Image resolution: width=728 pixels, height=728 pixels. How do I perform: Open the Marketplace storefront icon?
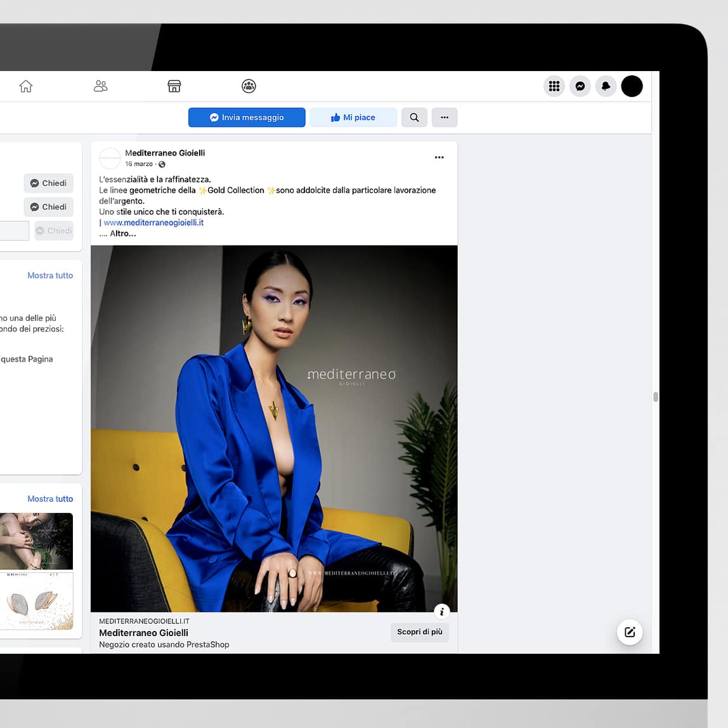[174, 86]
